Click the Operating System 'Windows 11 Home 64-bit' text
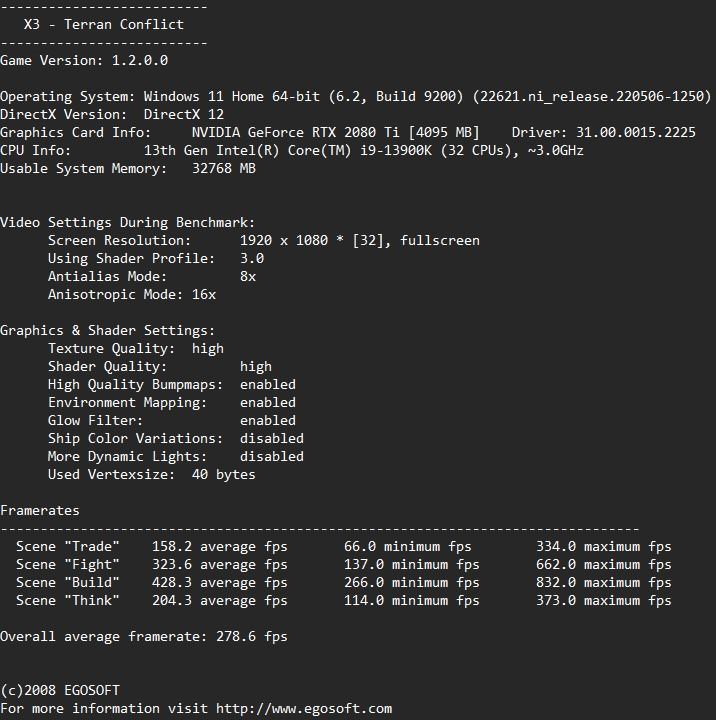 [231, 96]
